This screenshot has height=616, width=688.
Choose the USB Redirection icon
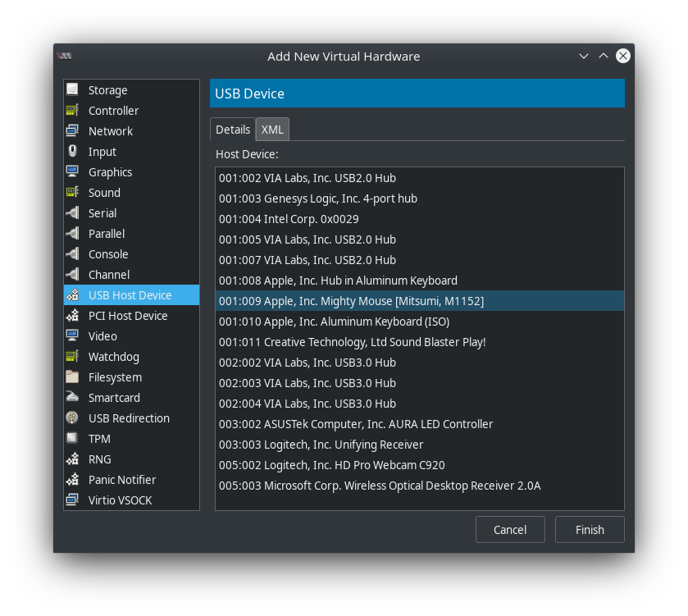click(x=72, y=418)
